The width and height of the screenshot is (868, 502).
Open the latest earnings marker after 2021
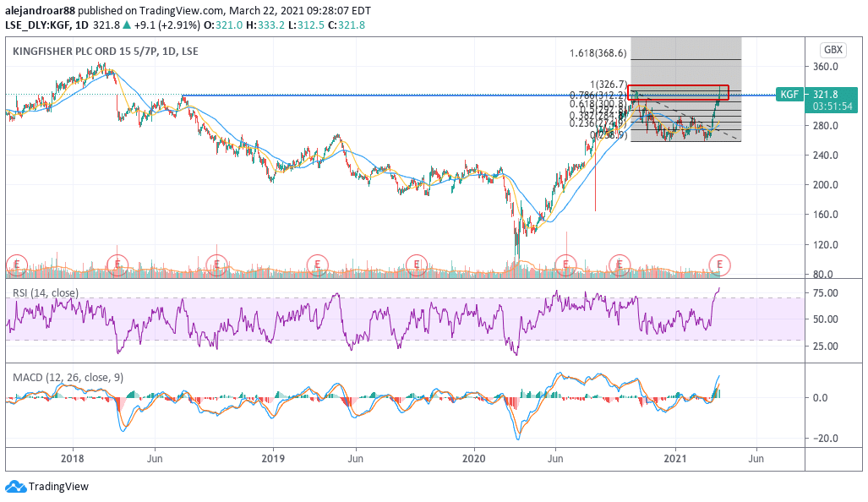(x=719, y=265)
